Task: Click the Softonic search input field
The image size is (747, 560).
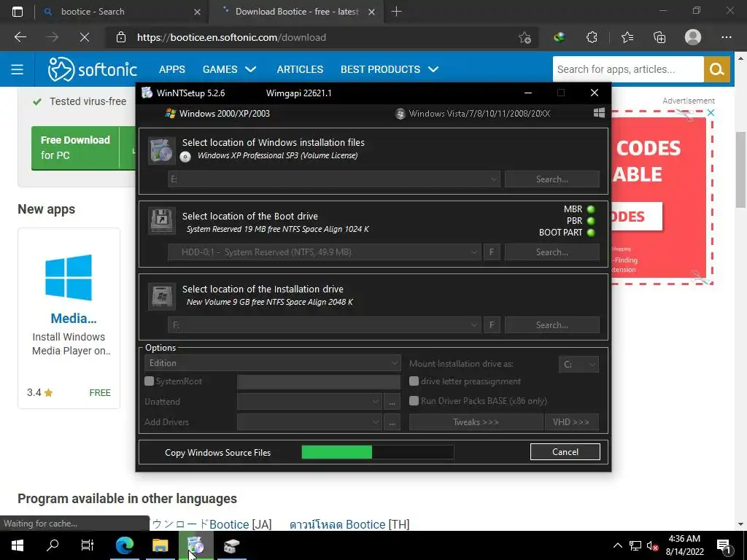Action: pos(628,69)
